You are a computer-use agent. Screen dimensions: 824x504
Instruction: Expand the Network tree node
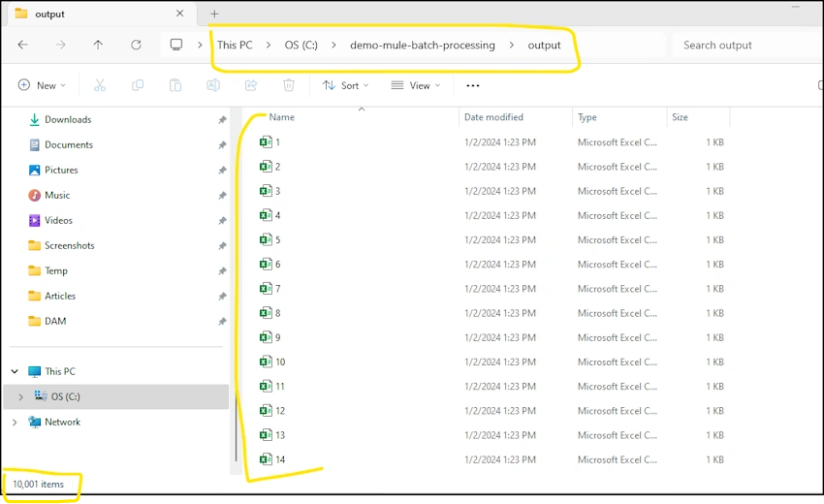pos(15,422)
